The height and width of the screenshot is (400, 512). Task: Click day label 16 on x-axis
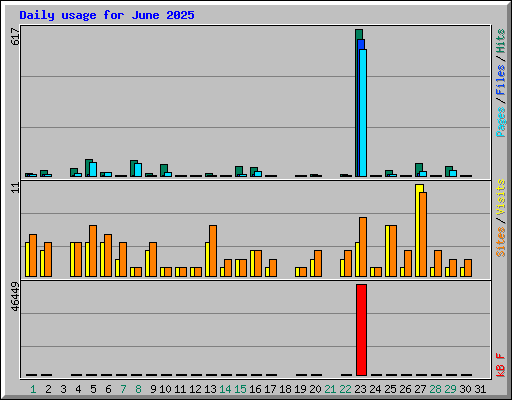[x=255, y=389]
